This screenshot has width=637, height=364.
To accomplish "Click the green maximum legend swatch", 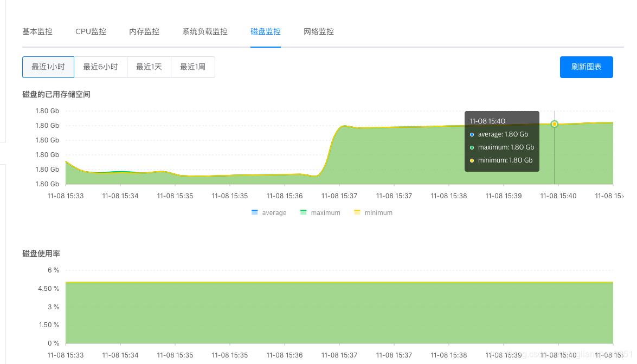I will coord(303,212).
